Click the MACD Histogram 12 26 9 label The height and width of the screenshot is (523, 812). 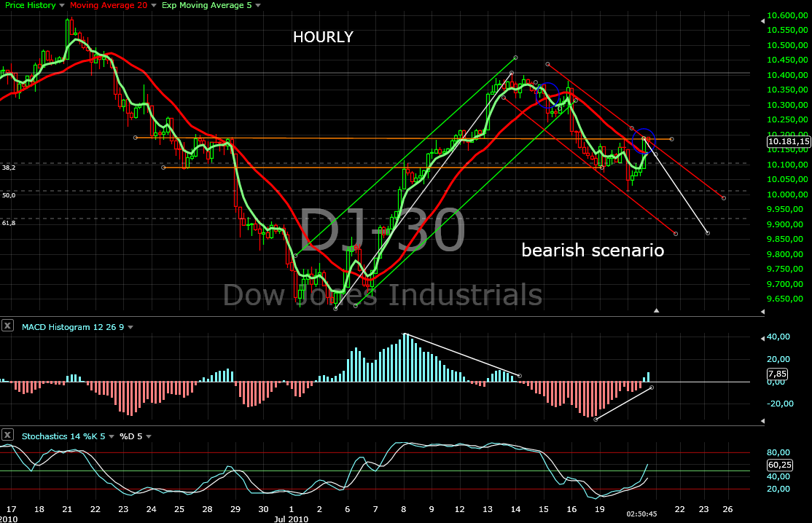[73, 327]
